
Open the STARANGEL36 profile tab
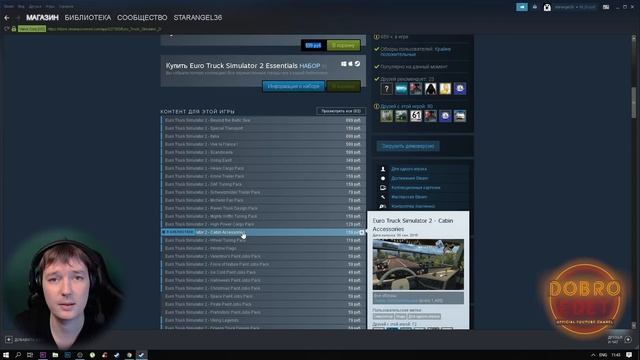(198, 18)
